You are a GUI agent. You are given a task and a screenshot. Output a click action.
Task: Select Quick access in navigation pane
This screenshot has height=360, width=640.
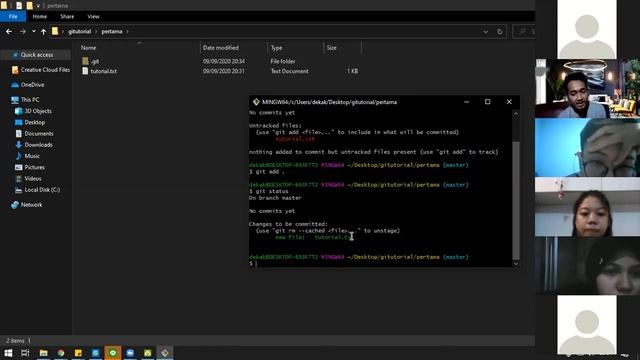pyautogui.click(x=37, y=55)
